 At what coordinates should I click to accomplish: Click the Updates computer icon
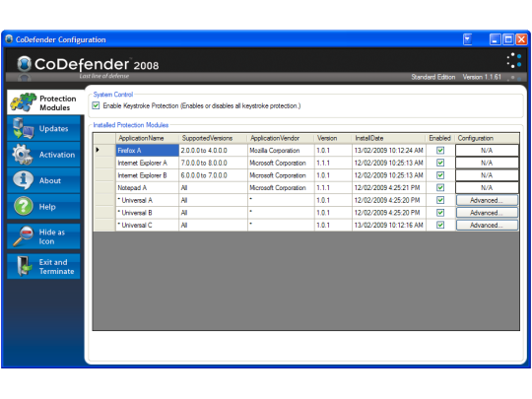pyautogui.click(x=23, y=129)
